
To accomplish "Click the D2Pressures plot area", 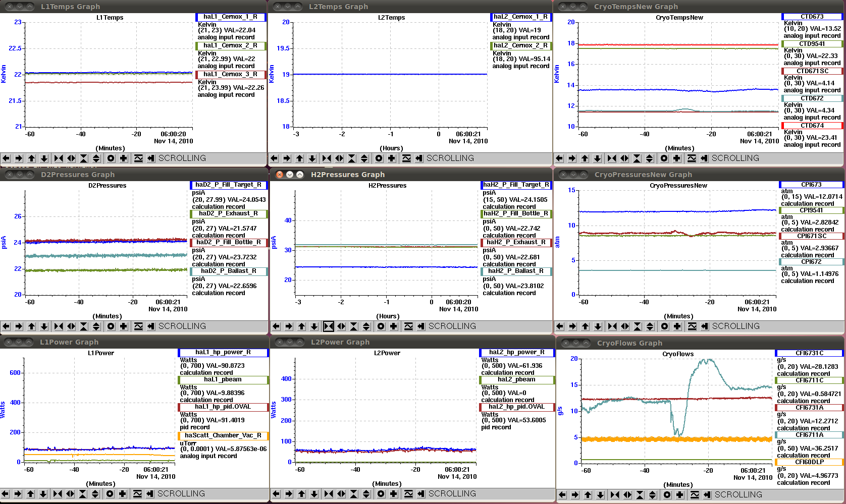I will (107, 243).
